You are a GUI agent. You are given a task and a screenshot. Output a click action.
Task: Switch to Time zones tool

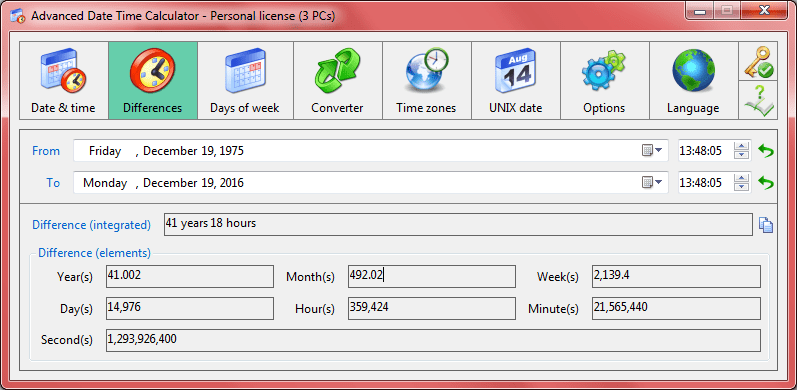[426, 80]
